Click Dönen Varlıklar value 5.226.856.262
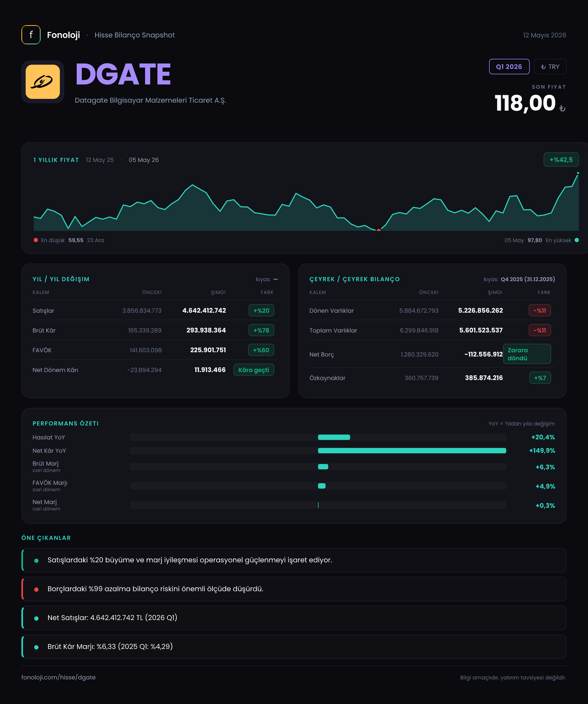The height and width of the screenshot is (704, 588). (480, 310)
